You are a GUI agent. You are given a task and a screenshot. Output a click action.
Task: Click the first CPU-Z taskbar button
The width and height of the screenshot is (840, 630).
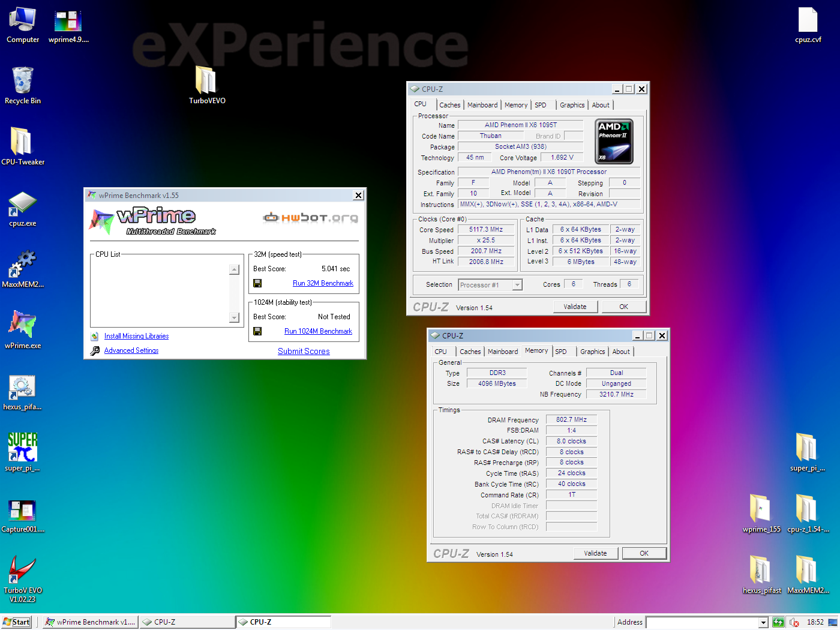pos(187,622)
